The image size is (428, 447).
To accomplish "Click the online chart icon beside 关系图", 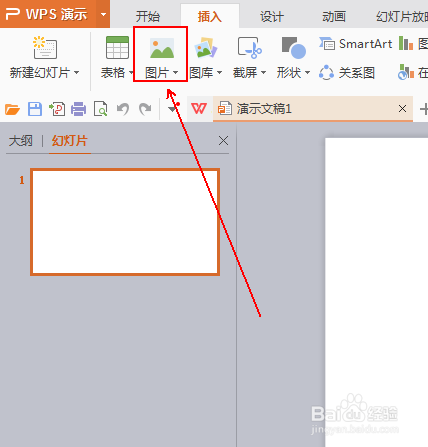I will (x=406, y=72).
